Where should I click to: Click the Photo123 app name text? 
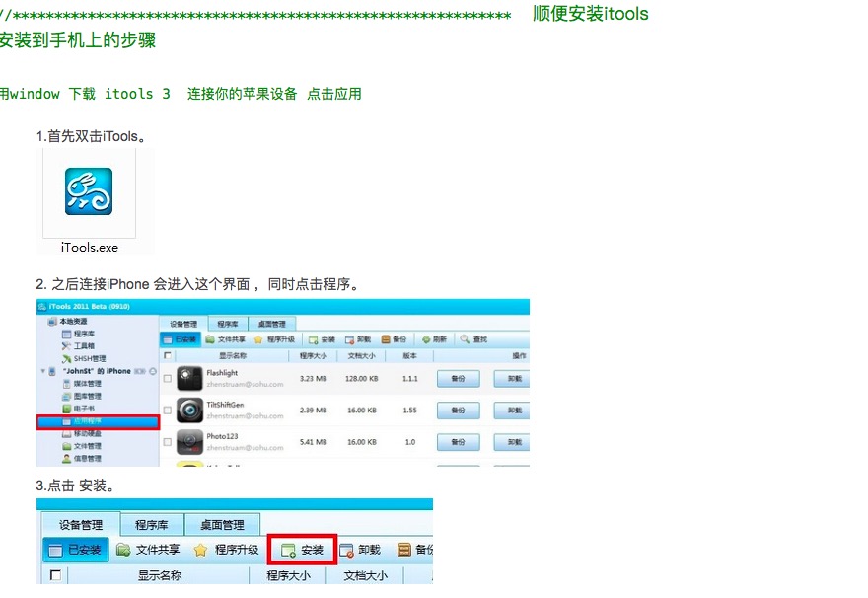click(222, 437)
